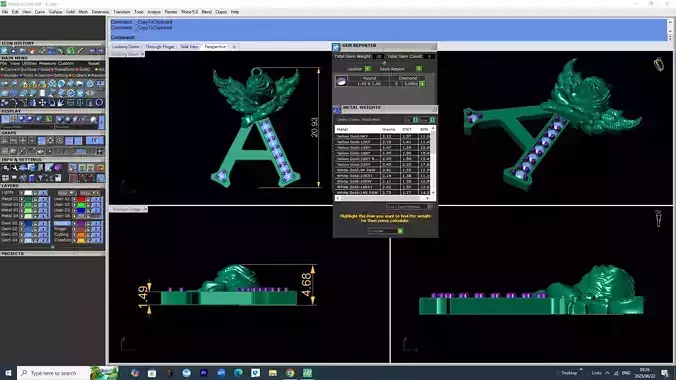Click the Icon History left arrow
Image resolution: width=676 pixels, height=380 pixels.
click(x=92, y=50)
